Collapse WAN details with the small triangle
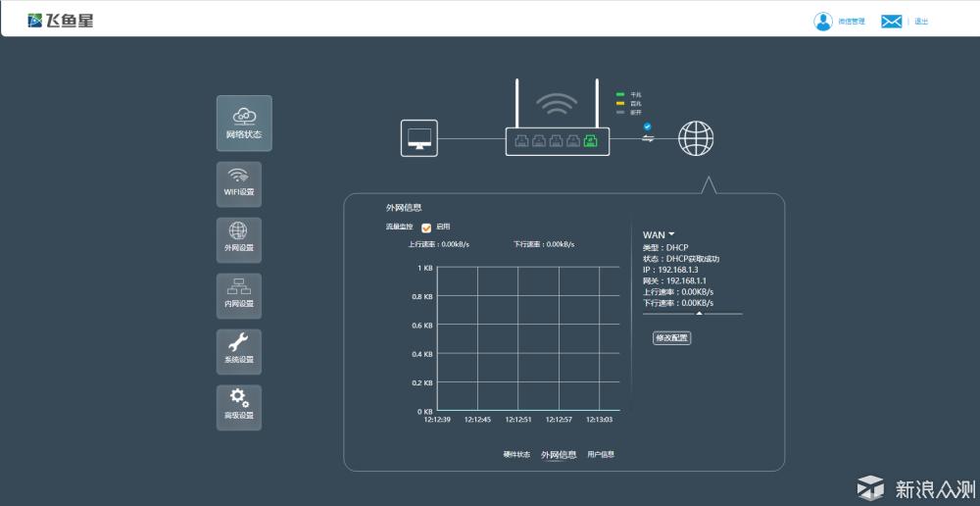Screen dimensions: 980x506 coord(699,313)
